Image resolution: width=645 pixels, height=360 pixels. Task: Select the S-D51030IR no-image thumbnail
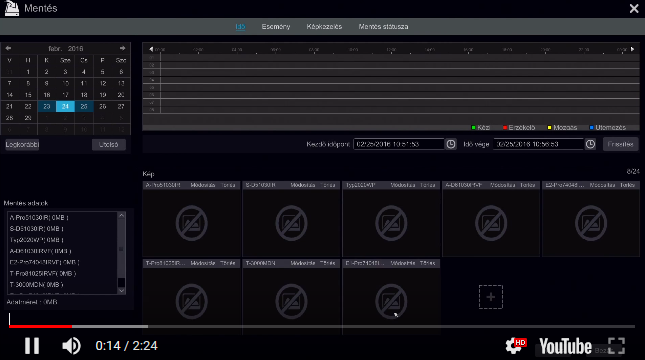pyautogui.click(x=291, y=223)
